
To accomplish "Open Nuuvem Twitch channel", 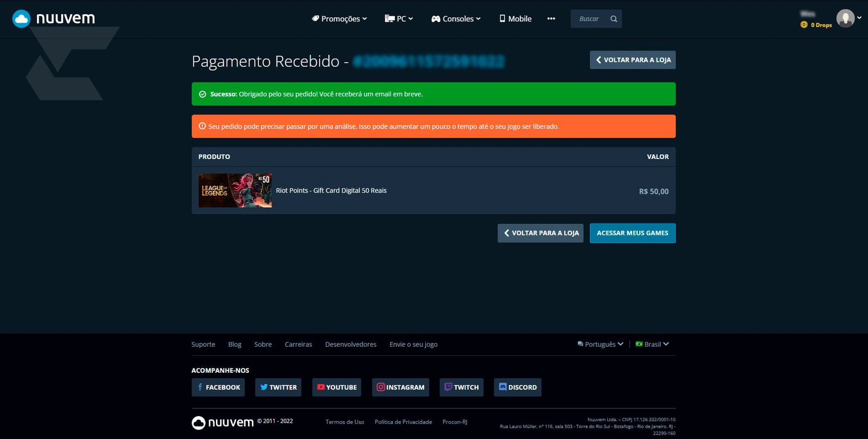I will click(x=462, y=387).
